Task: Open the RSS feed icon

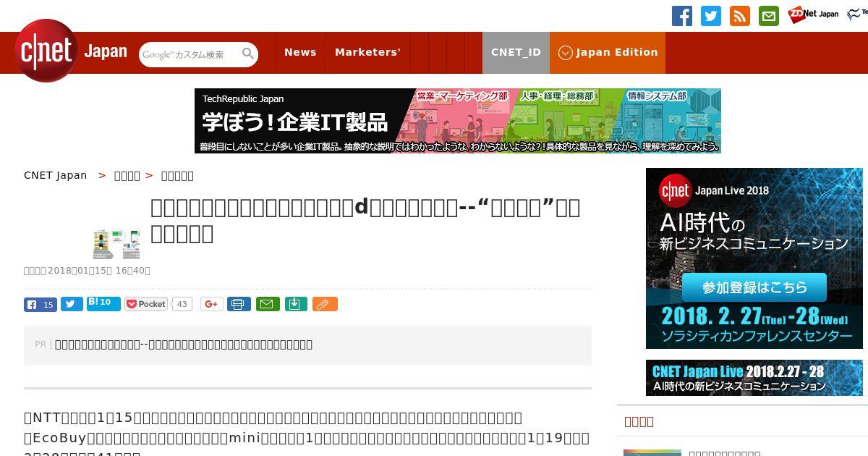Action: [740, 16]
